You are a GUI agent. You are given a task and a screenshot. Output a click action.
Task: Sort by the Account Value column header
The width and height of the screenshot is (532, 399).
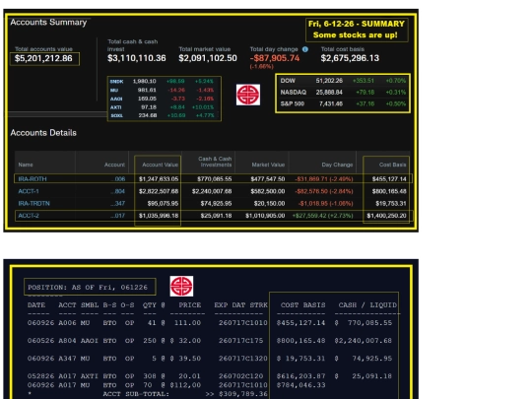161,165
